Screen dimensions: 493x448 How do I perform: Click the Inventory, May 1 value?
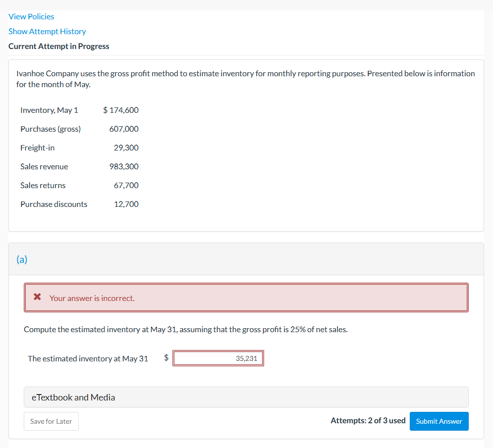(121, 110)
